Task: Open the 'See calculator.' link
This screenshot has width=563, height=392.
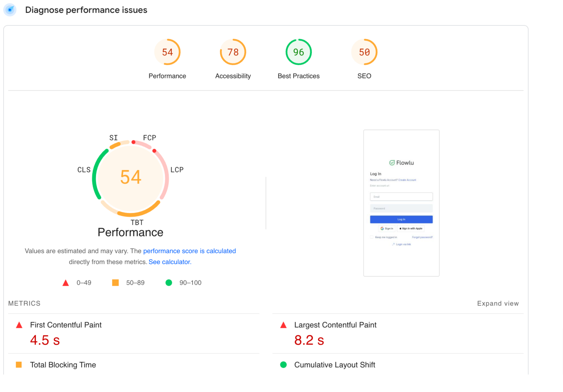Action: point(170,262)
